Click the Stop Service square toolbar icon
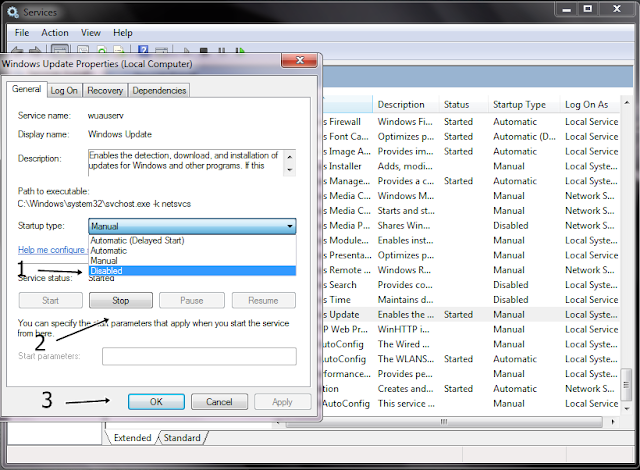This screenshot has width=640, height=470. pos(204,51)
